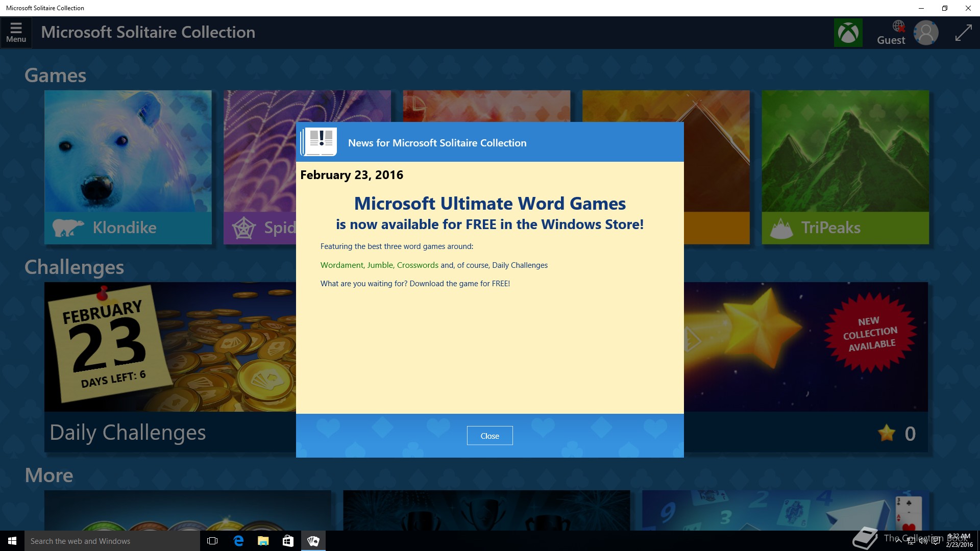
Task: Click the gold star score icon
Action: (x=887, y=433)
